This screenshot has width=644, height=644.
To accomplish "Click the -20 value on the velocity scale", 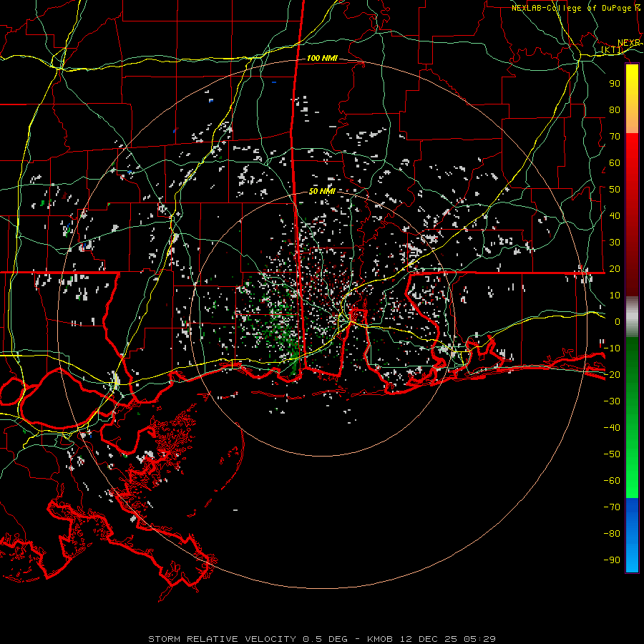I will 612,375.
